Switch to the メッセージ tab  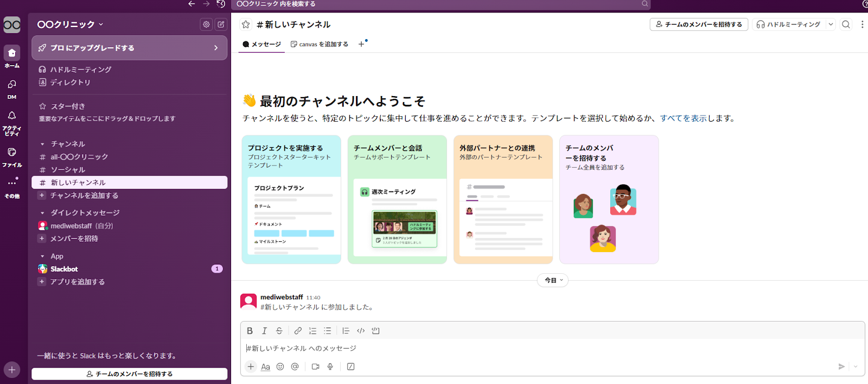pos(261,44)
